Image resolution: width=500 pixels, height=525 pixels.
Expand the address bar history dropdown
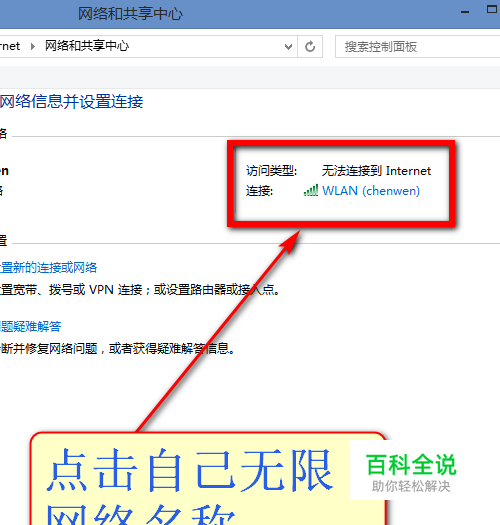[288, 47]
